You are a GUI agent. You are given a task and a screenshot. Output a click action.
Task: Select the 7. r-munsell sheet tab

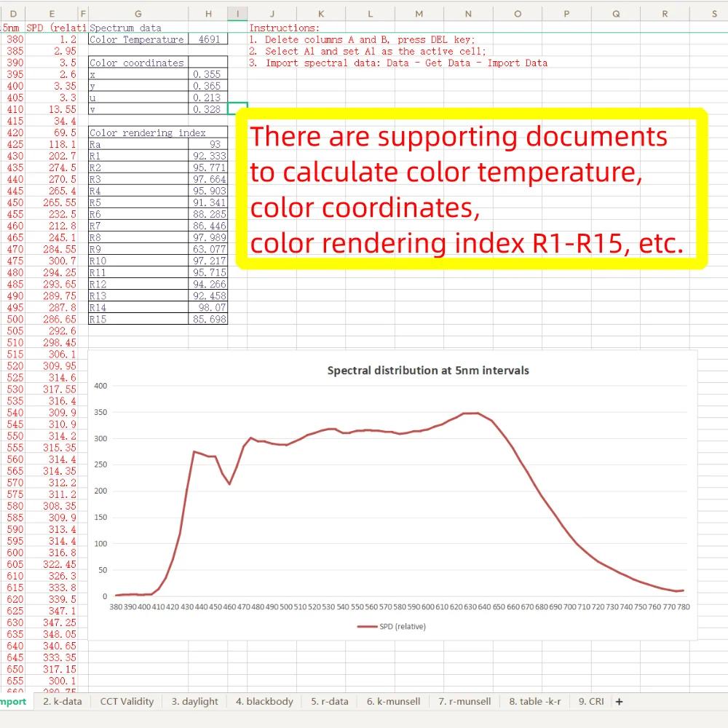click(464, 702)
